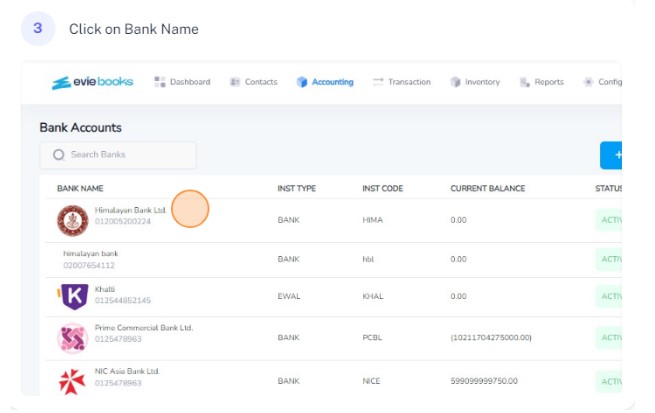The image size is (655, 413).
Task: Click the balance (10211704275000.00)
Action: [491, 337]
